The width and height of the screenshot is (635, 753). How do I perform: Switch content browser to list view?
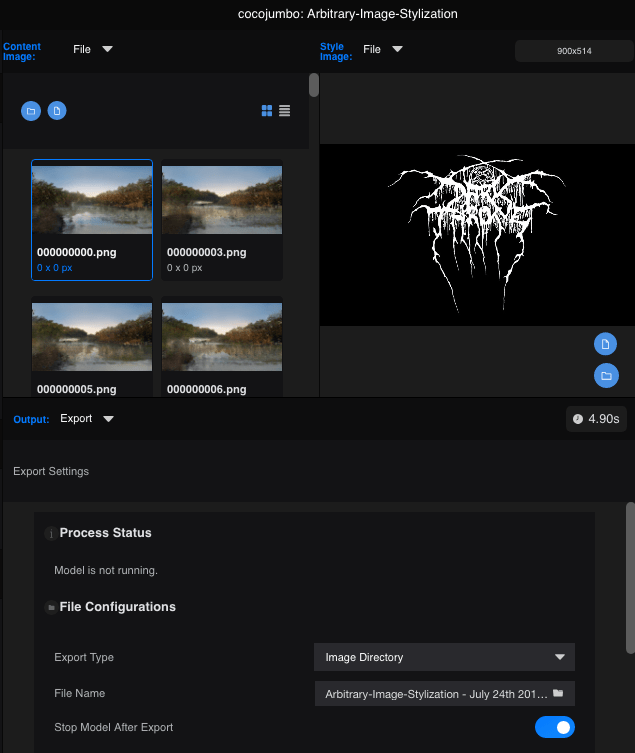point(285,111)
